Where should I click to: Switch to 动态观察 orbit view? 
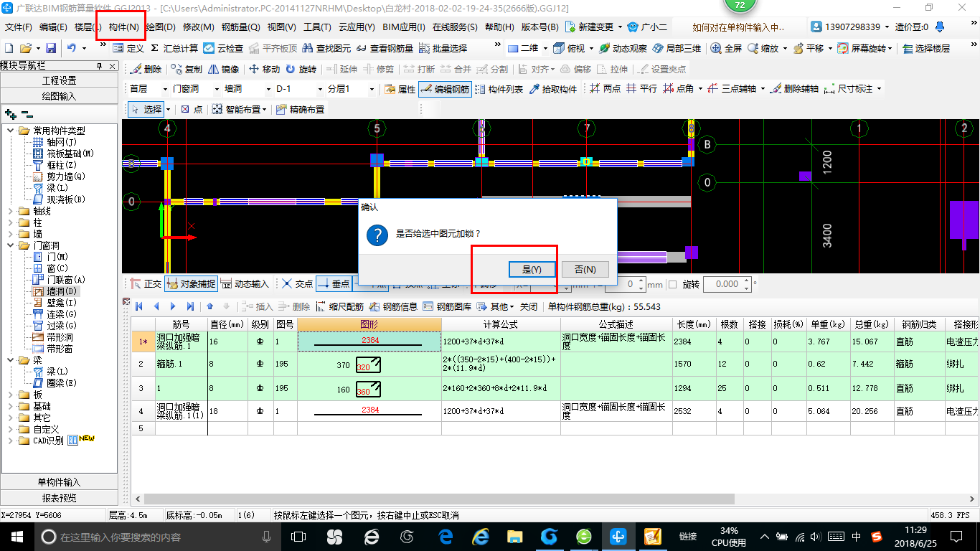tap(623, 48)
